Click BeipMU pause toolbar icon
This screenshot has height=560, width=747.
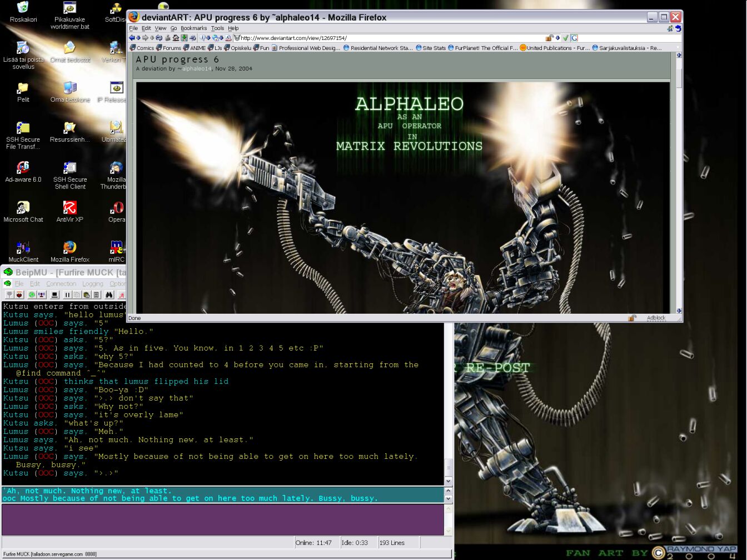[67, 295]
